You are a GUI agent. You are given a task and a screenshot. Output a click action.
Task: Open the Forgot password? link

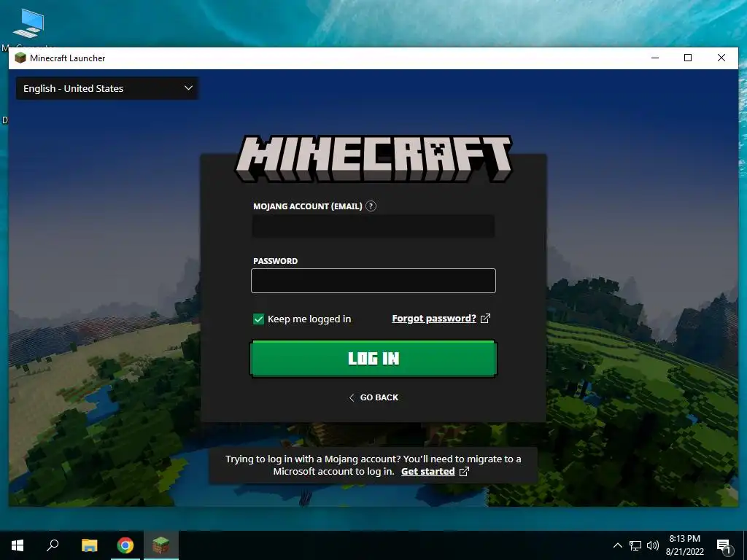pos(434,319)
